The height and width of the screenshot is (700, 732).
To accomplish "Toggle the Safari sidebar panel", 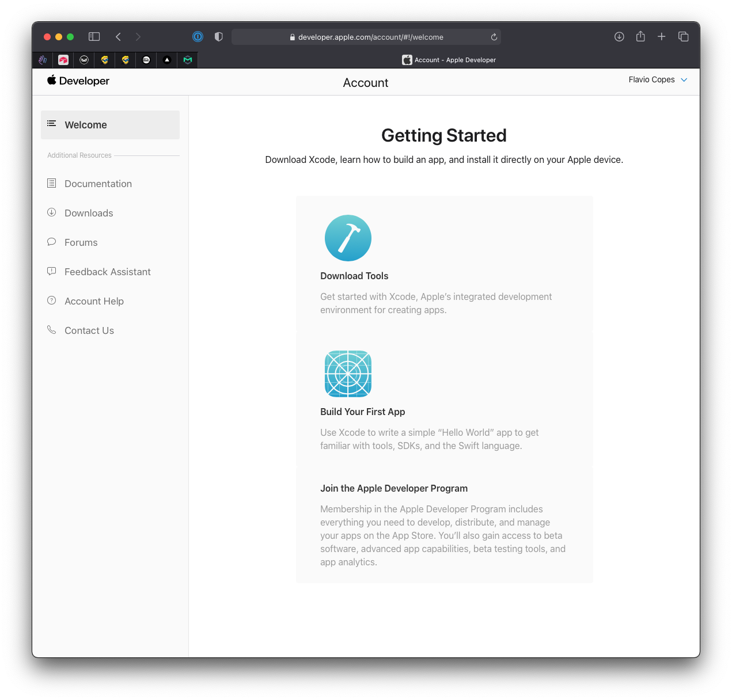I will [94, 37].
